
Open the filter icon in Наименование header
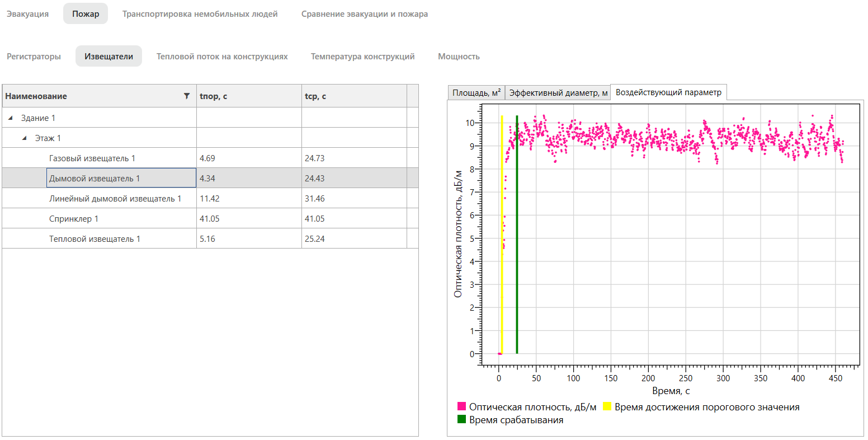(x=187, y=96)
